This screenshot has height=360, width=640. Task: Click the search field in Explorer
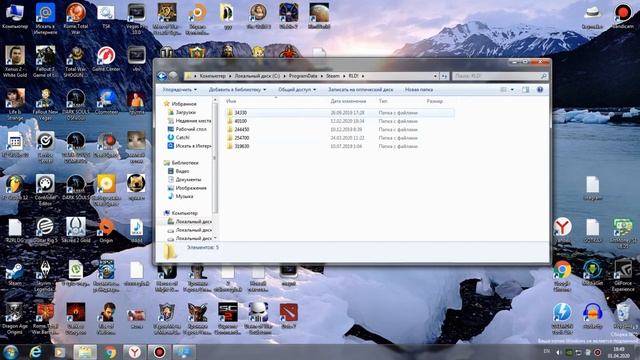(x=500, y=76)
